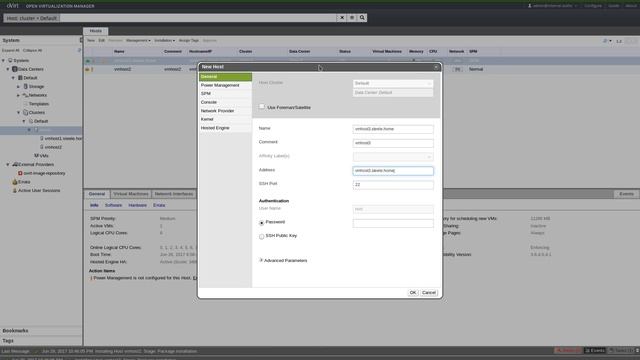Click the magnifier search icon
The height and width of the screenshot is (360, 640).
pyautogui.click(x=362, y=18)
